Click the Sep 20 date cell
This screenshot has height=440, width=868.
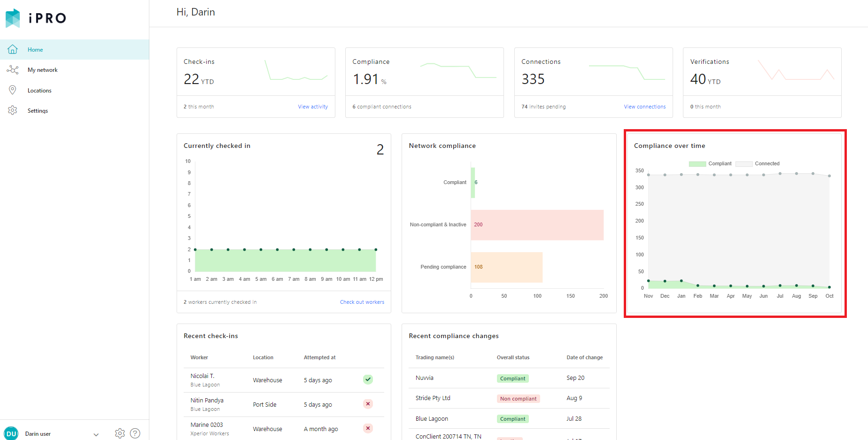[x=575, y=378]
